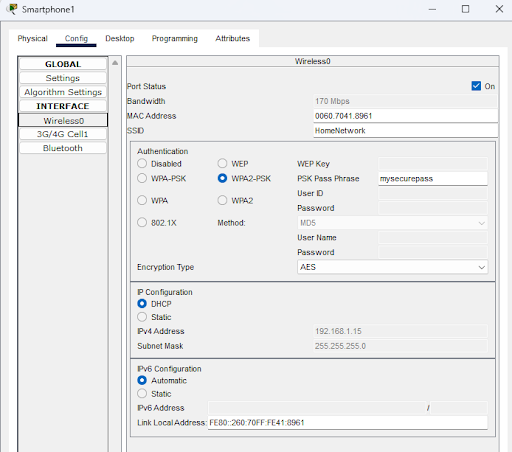
Task: Click the sidebar scroll up arrow
Action: (115, 63)
